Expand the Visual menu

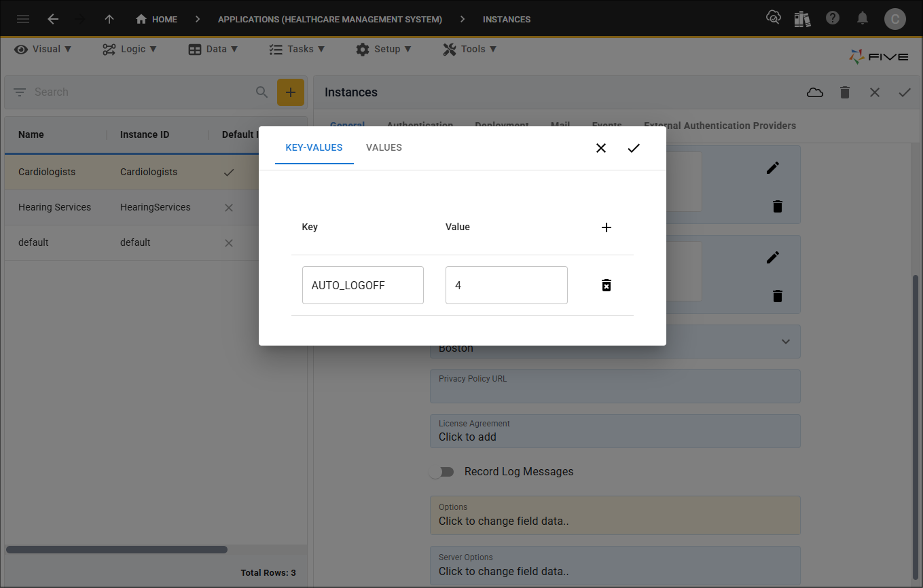(x=43, y=49)
